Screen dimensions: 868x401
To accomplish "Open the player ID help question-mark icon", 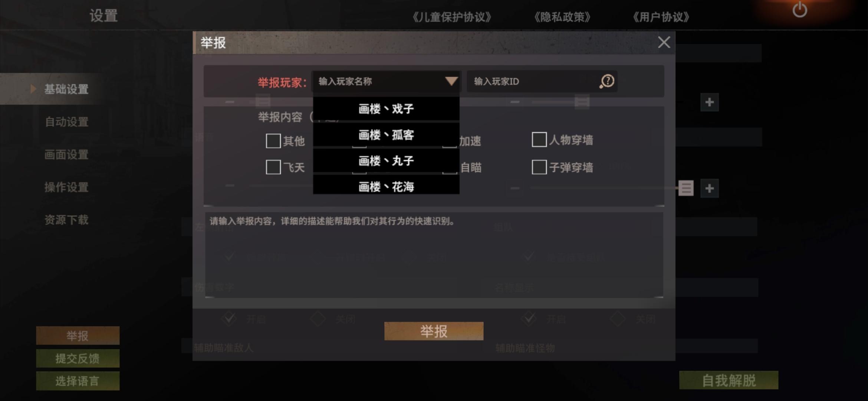I will (607, 81).
